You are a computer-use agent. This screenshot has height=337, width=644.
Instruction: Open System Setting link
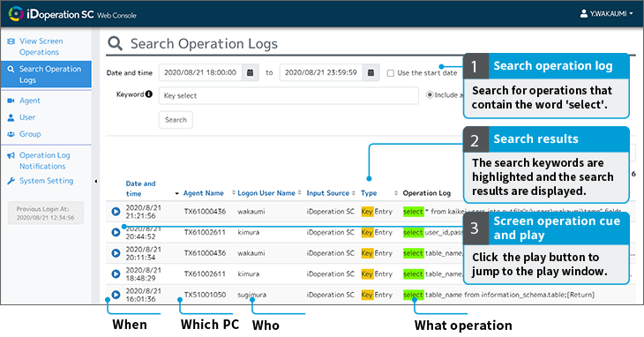pyautogui.click(x=46, y=181)
